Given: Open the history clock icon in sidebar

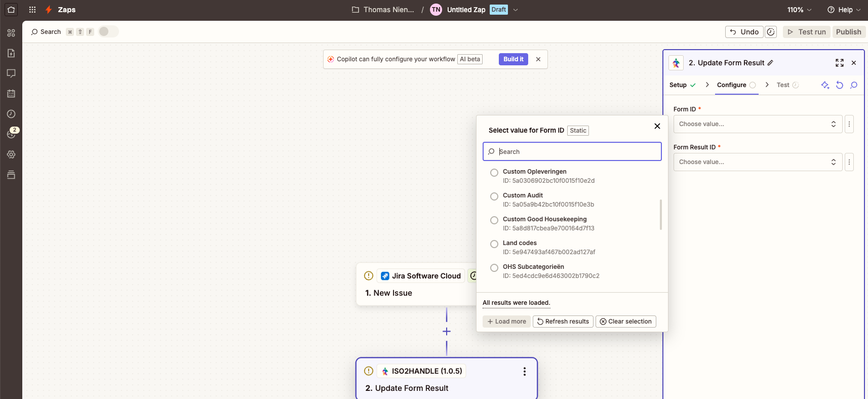Looking at the screenshot, I should tap(11, 114).
